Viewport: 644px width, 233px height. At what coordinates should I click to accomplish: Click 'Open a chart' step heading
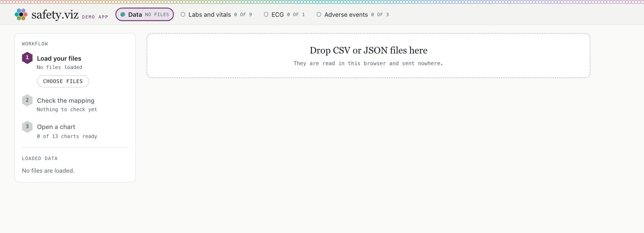(56, 127)
